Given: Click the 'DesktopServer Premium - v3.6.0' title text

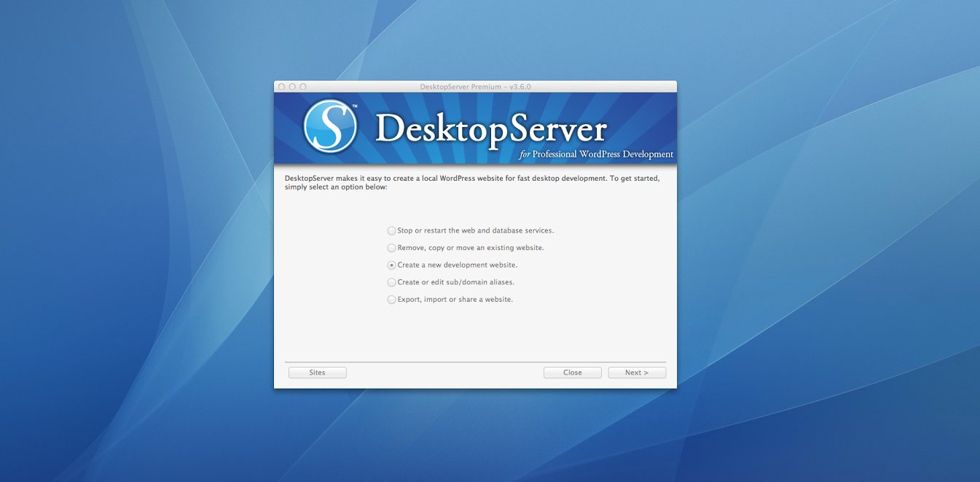Looking at the screenshot, I should pyautogui.click(x=475, y=87).
